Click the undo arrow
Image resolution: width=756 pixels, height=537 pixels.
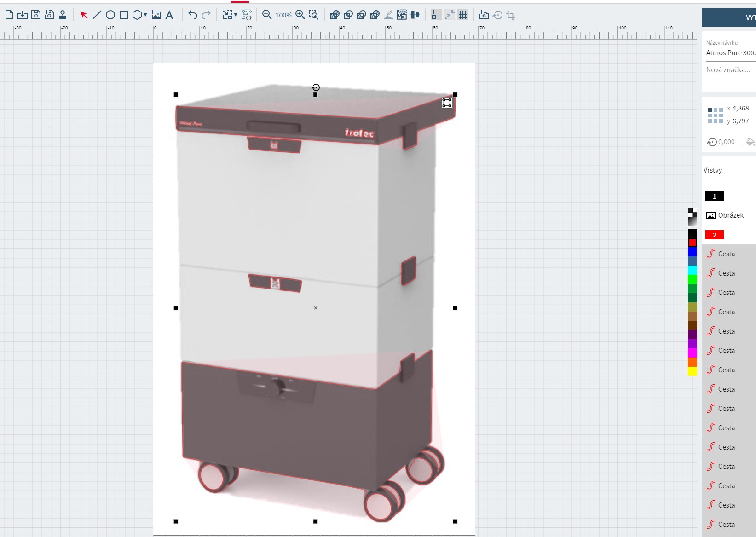click(x=193, y=15)
